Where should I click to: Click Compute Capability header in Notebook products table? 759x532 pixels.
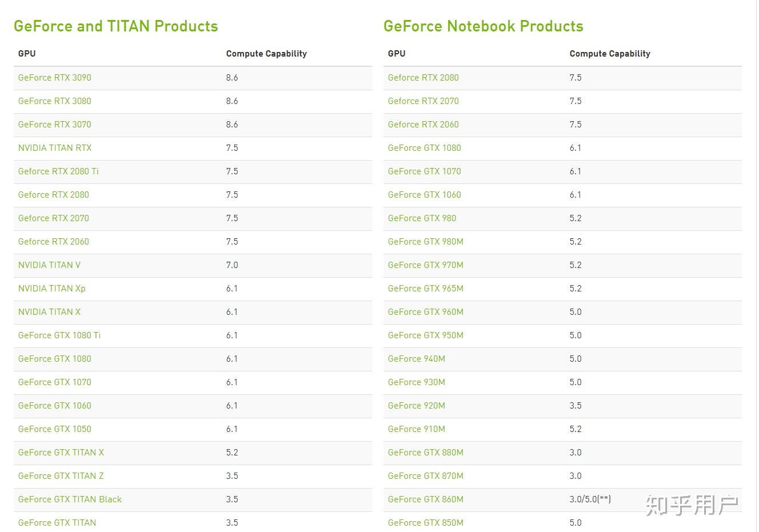pos(610,54)
